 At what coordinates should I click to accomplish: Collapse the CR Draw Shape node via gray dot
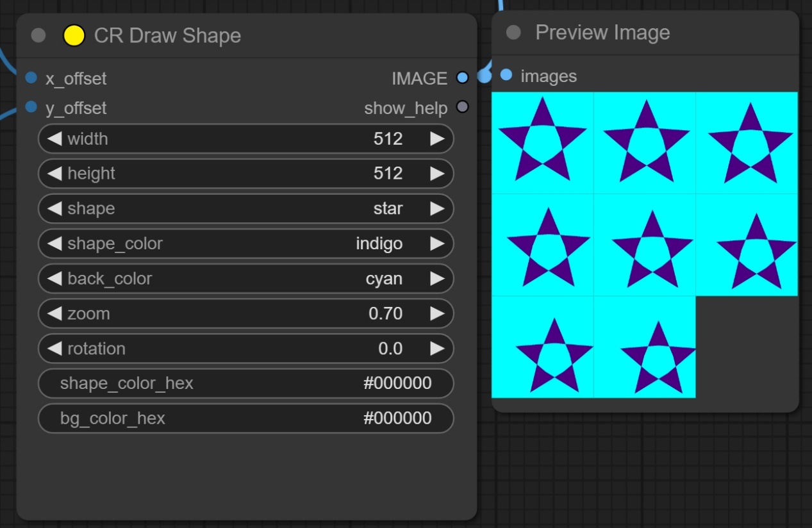(38, 35)
